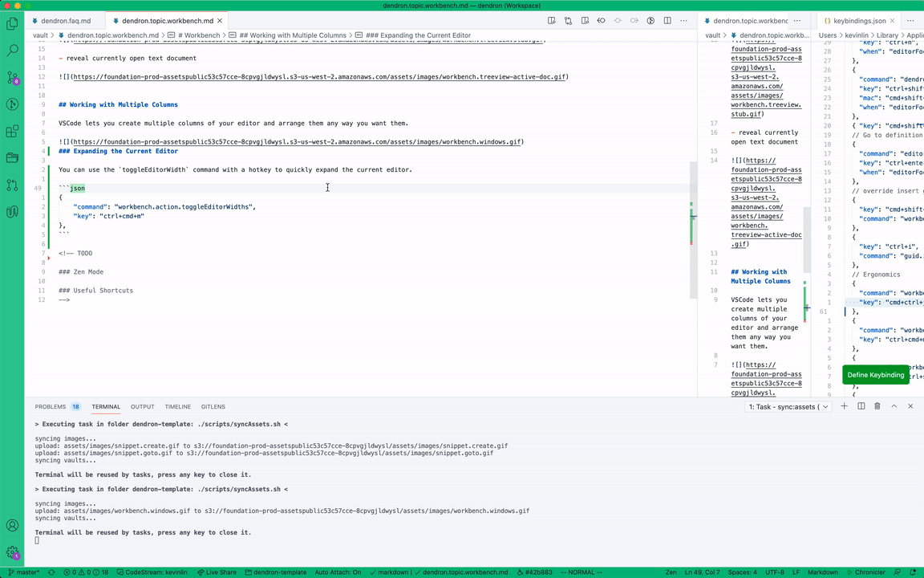The height and width of the screenshot is (578, 924).
Task: Open the Accounts icon in activity bar
Action: click(x=12, y=526)
